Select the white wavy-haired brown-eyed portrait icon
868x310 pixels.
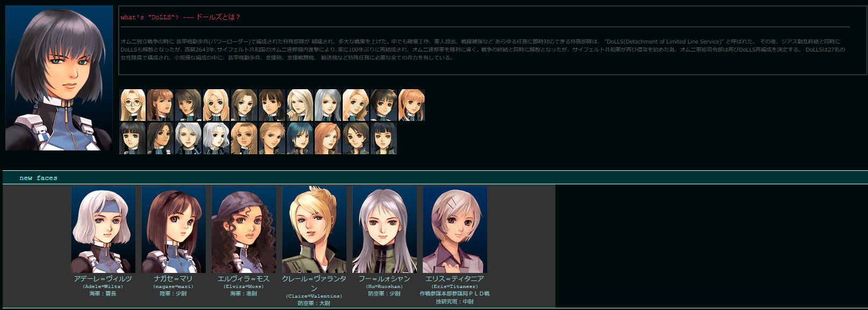pyautogui.click(x=216, y=138)
